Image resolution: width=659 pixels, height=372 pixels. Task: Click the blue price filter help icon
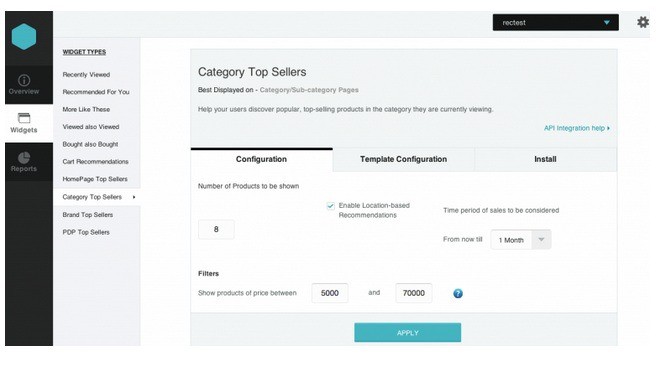(458, 293)
